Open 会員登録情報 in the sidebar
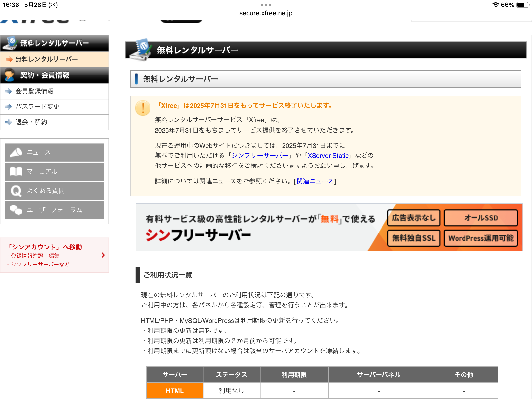This screenshot has height=399, width=532. (x=54, y=91)
